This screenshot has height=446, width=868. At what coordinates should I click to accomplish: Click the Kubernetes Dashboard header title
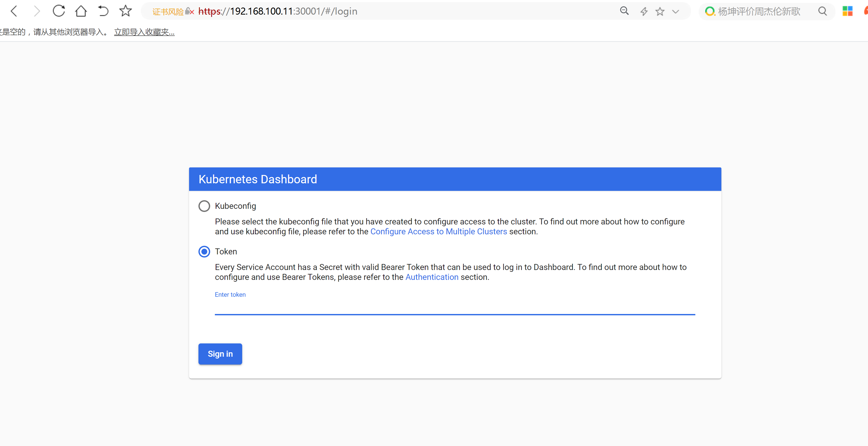click(x=258, y=179)
